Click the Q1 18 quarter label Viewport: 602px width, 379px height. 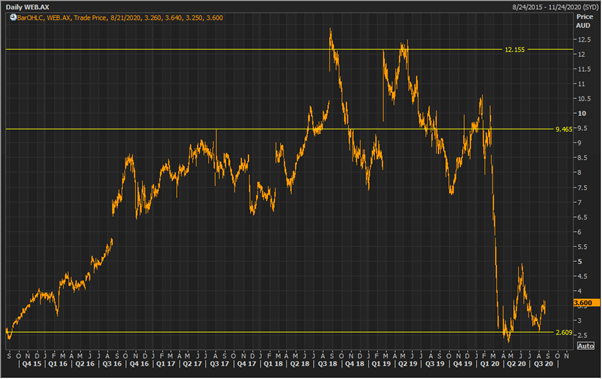point(273,364)
